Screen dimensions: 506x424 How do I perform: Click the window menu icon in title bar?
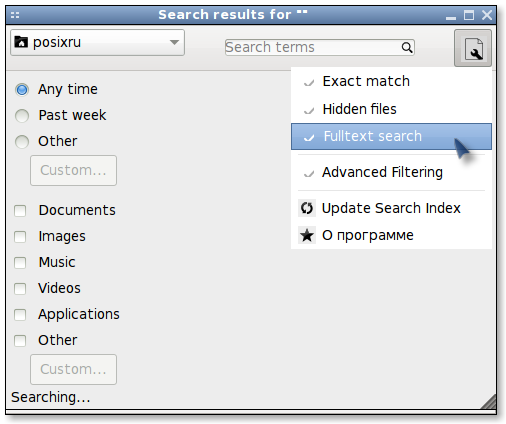tap(15, 15)
